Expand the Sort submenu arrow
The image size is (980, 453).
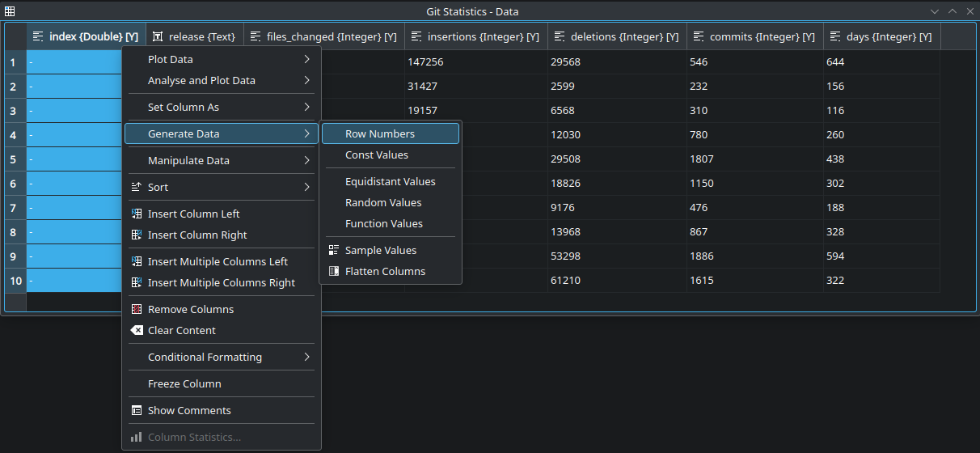(306, 188)
